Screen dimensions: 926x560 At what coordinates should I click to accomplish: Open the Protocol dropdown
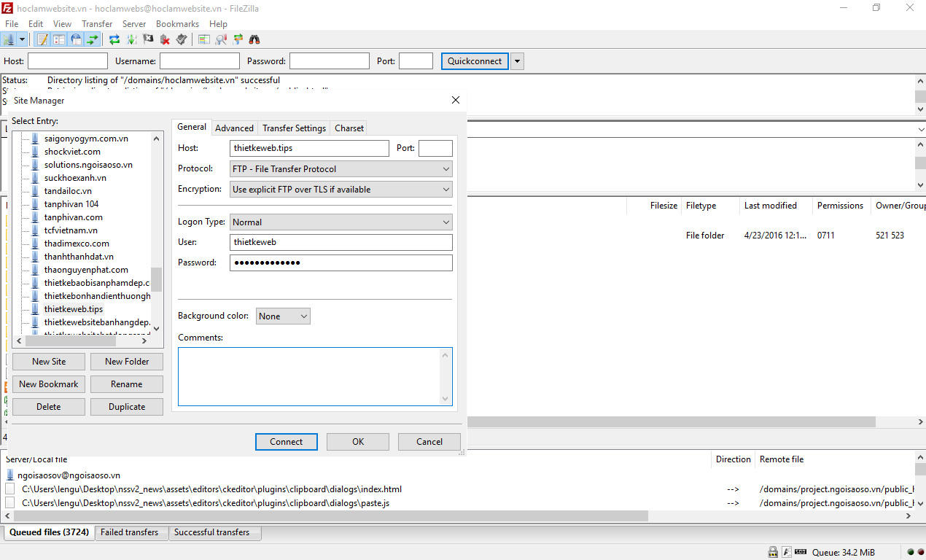[x=341, y=169]
